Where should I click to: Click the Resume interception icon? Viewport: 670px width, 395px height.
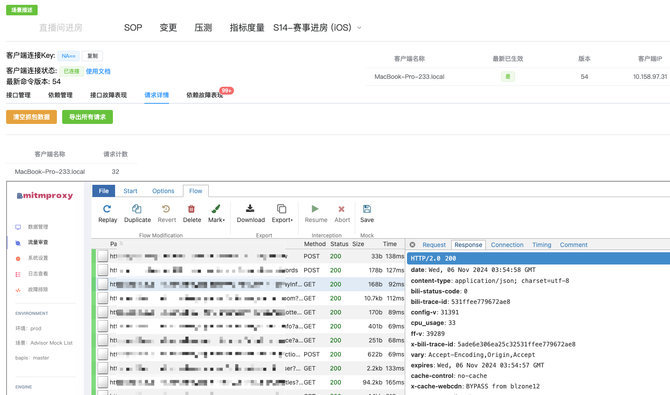tap(315, 209)
